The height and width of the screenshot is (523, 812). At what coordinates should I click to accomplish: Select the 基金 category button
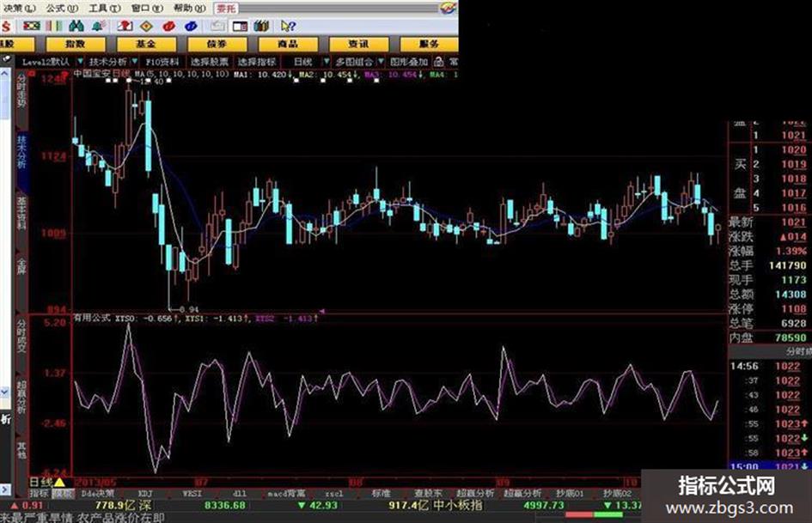pos(146,45)
